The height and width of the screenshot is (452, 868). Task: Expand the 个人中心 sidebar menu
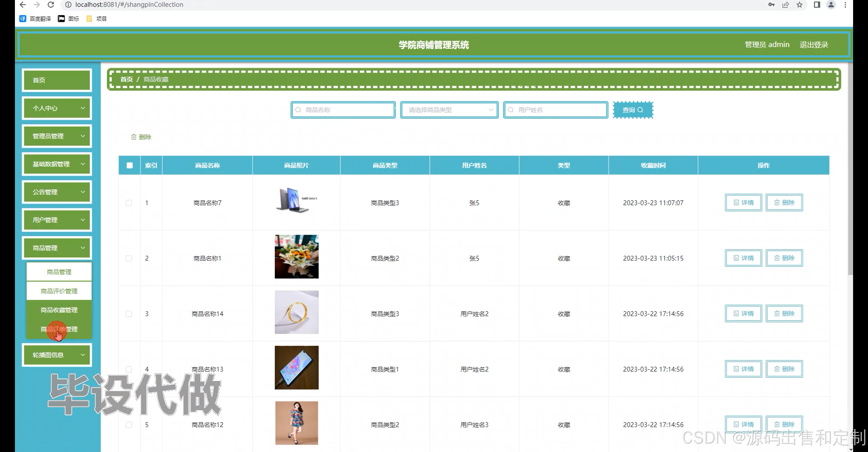(x=57, y=108)
